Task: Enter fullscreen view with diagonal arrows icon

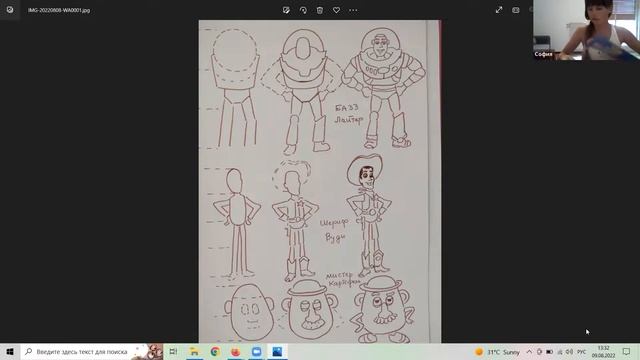Action: pyautogui.click(x=499, y=10)
